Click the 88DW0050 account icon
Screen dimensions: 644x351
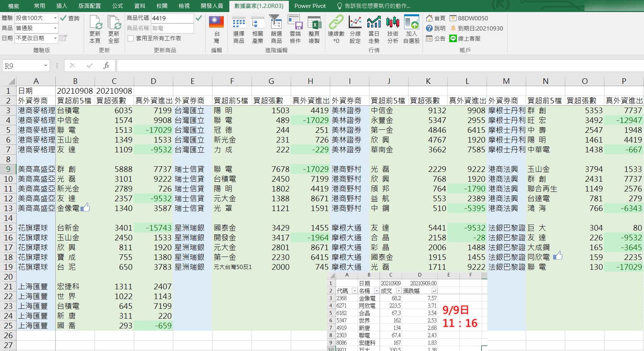[x=453, y=18]
